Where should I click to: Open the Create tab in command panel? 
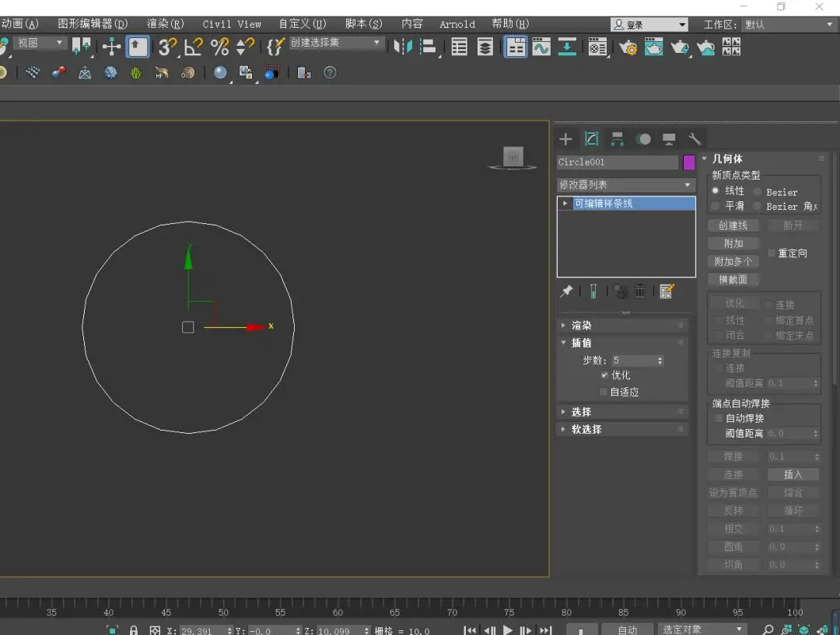click(565, 139)
